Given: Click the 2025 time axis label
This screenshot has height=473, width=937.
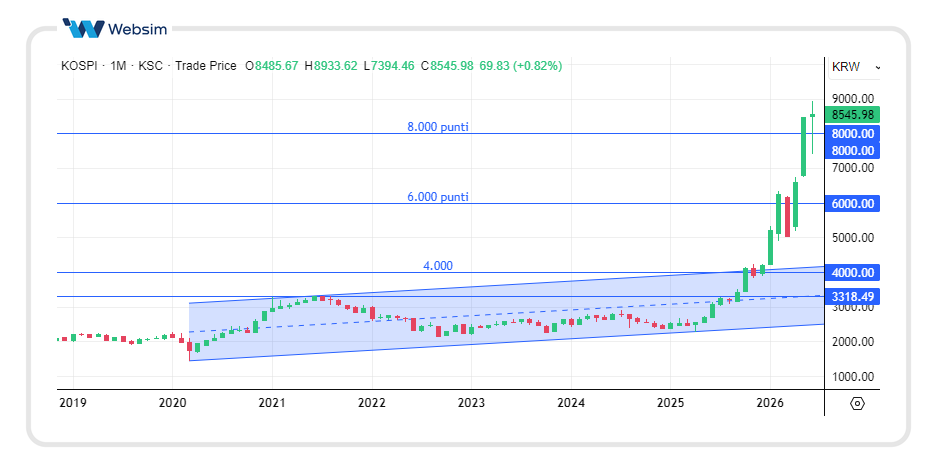Looking at the screenshot, I should click(670, 403).
